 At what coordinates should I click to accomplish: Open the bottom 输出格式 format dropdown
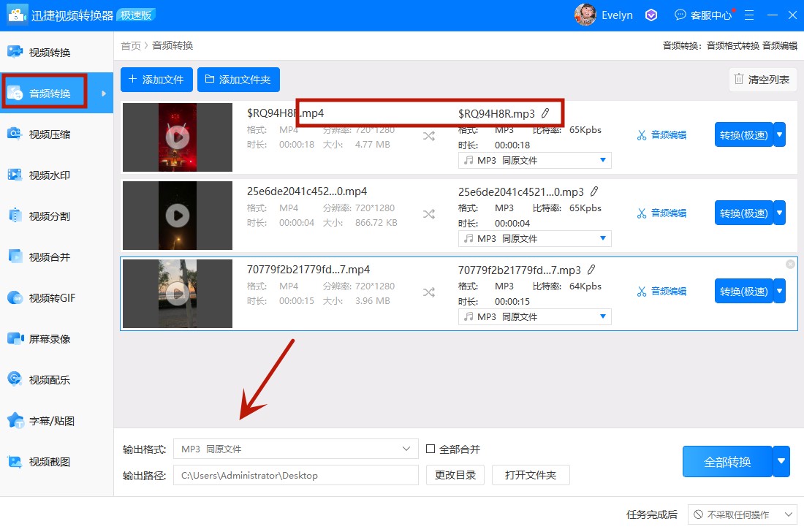coord(295,449)
